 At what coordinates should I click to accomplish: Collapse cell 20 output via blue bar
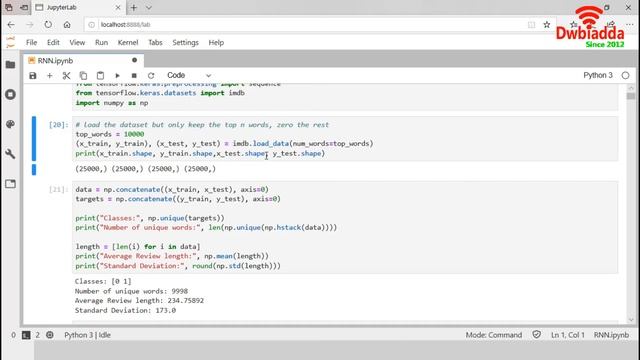coord(34,169)
